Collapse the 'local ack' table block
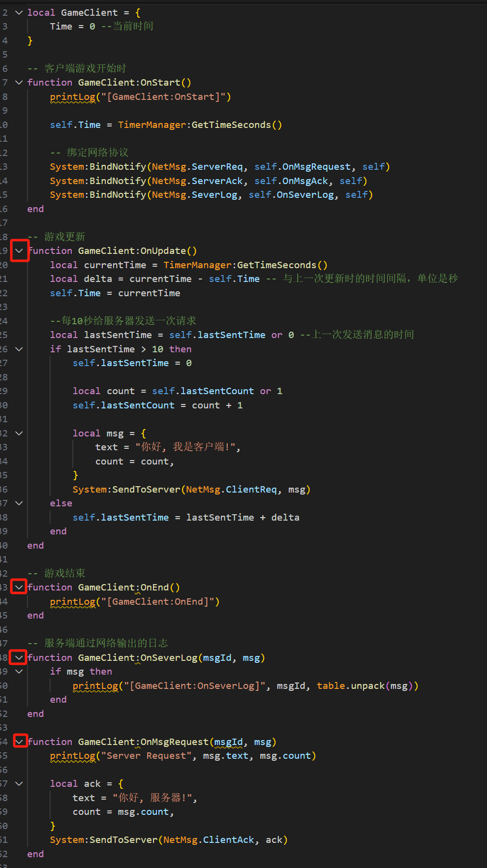 (x=19, y=783)
